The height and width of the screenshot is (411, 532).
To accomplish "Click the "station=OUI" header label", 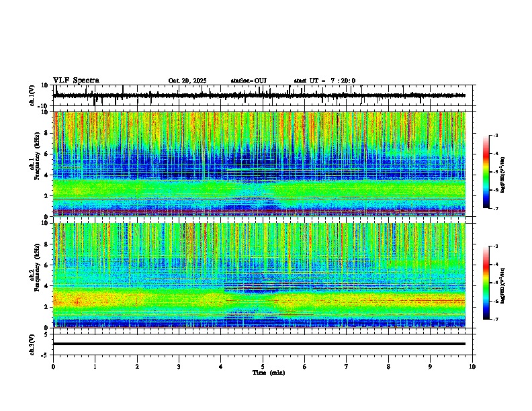I will [249, 81].
